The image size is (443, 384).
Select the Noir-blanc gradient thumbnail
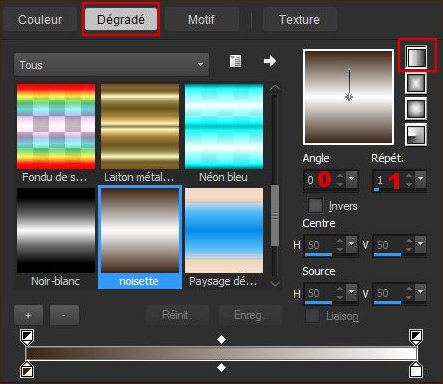56,230
